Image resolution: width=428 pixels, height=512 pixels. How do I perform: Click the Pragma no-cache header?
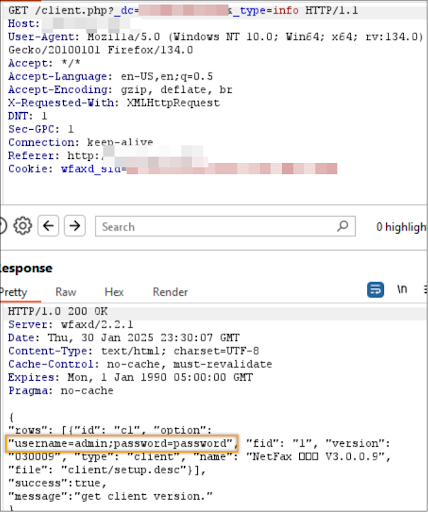(x=61, y=390)
